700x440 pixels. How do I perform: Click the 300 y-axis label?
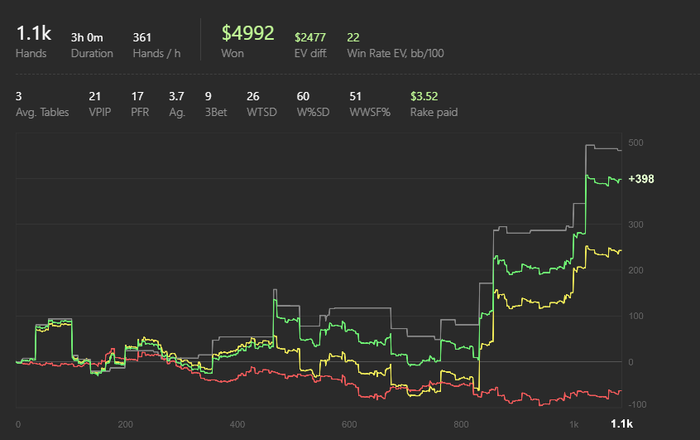point(636,225)
